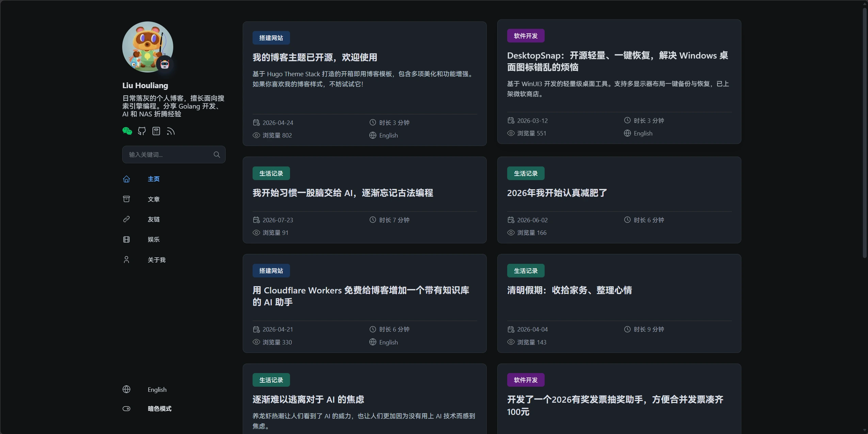Open post 2026年我开始认真减肥了
868x434 pixels.
tap(557, 193)
